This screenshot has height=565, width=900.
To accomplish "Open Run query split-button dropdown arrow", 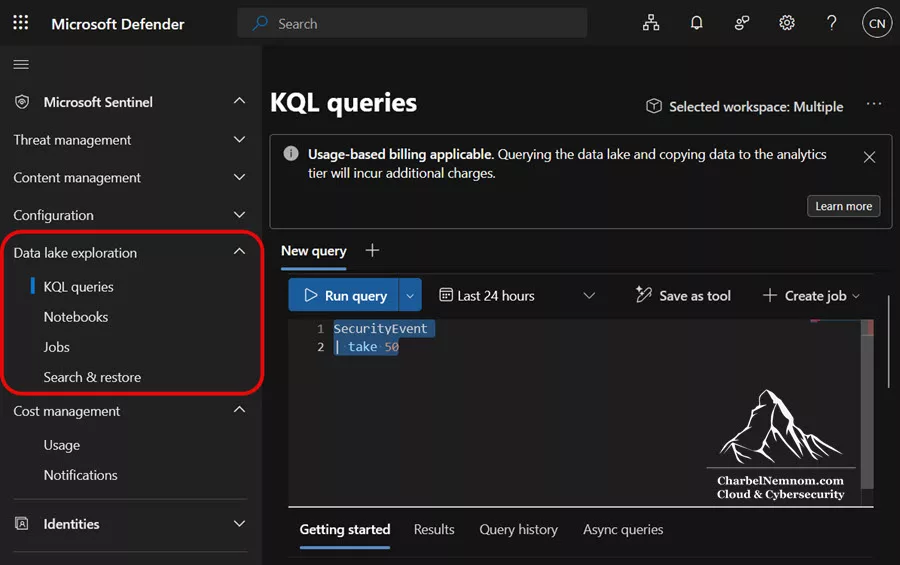I will (x=410, y=295).
